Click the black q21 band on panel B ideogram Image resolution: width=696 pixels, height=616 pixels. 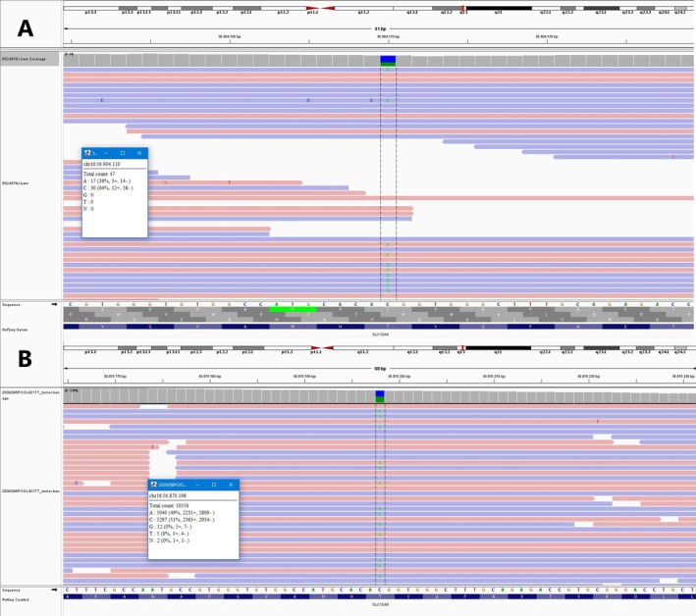(498, 348)
